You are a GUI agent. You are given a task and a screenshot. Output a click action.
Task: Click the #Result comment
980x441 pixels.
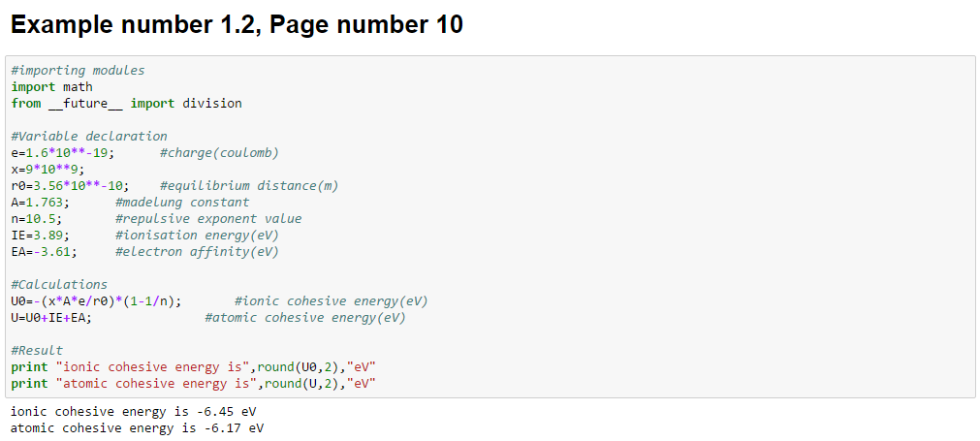[37, 351]
